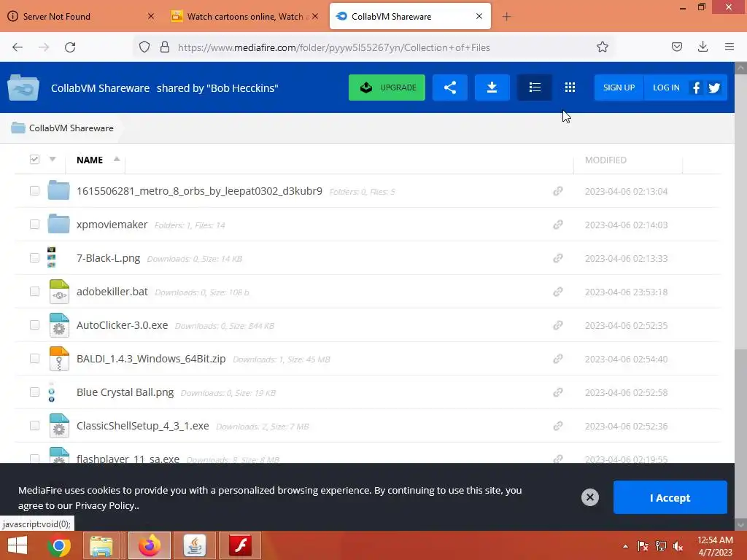Click the ClassicShellSetup exe file icon

[59, 426]
